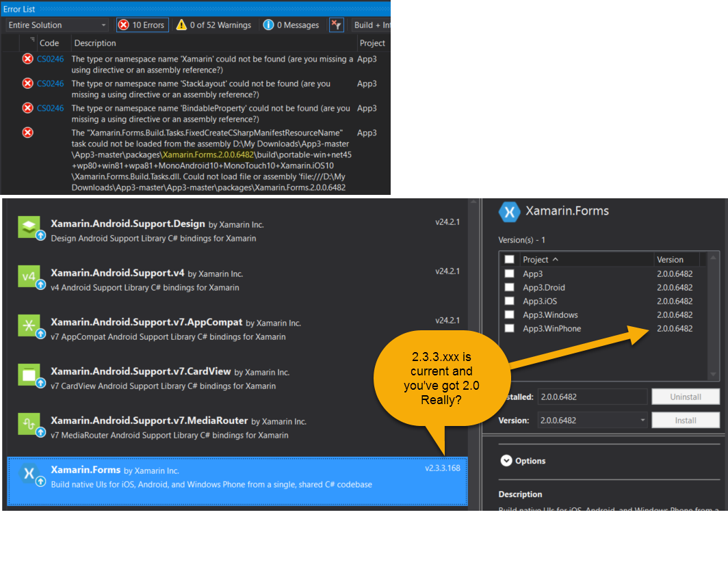Click the error icon on the StackLayout row
Image resolution: width=728 pixels, height=573 pixels.
[x=28, y=83]
